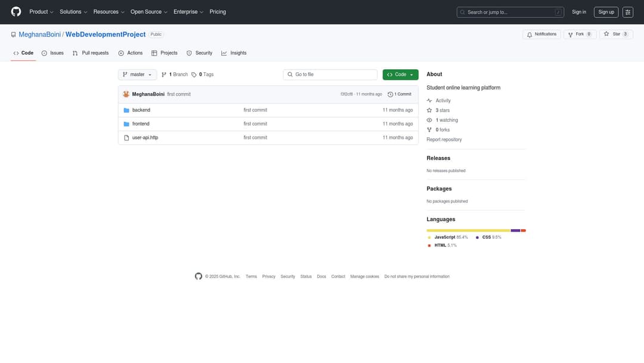Screen dimensions: 644x363
Task: Open first commit message in frontend row
Action: [x=255, y=124]
